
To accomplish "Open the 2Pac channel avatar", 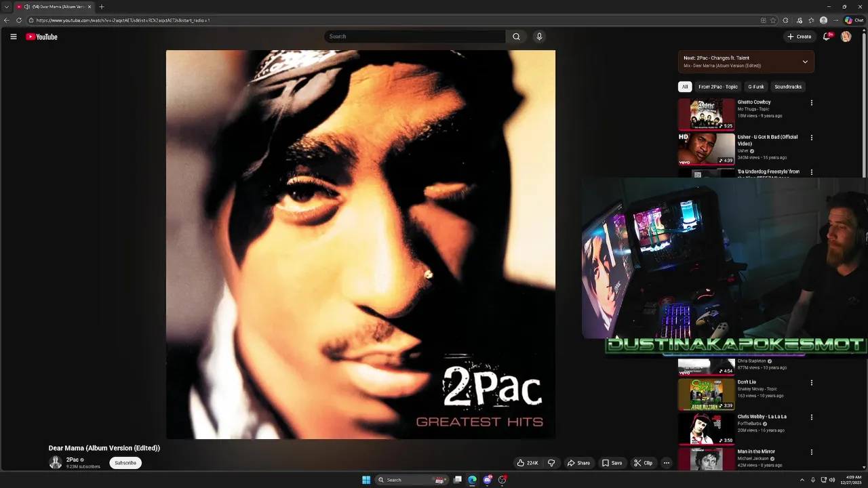I will pos(56,463).
